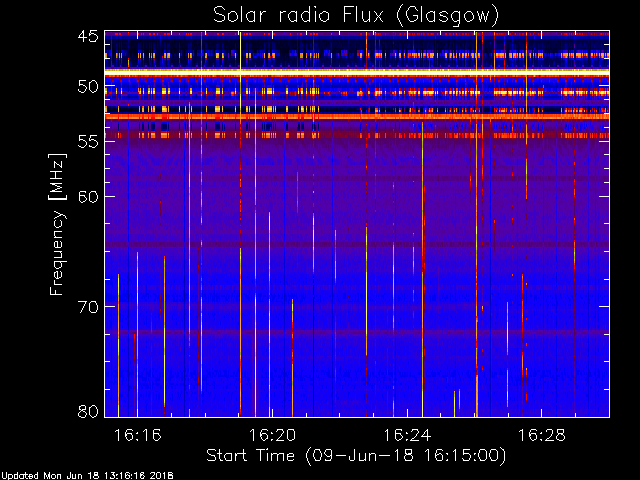
Task: Click the 55 MHz frequency tick label
Action: click(x=88, y=142)
